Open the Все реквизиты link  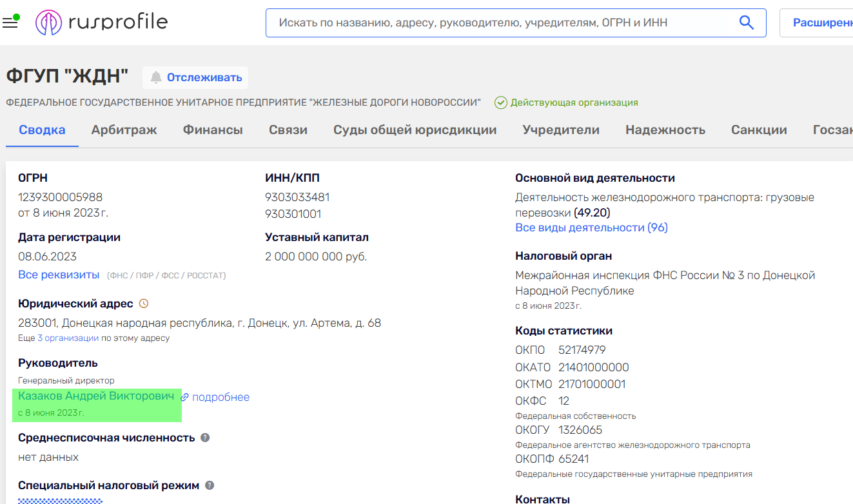59,275
